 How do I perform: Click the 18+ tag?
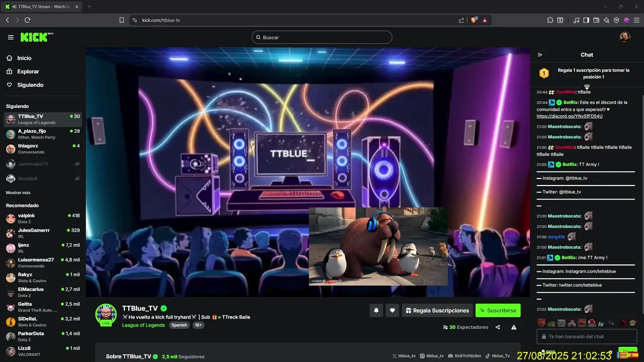point(198,325)
